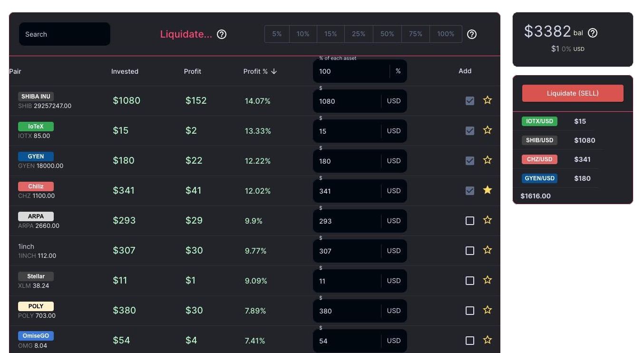Image resolution: width=644 pixels, height=353 pixels.
Task: Select the 5% preset option
Action: point(277,34)
